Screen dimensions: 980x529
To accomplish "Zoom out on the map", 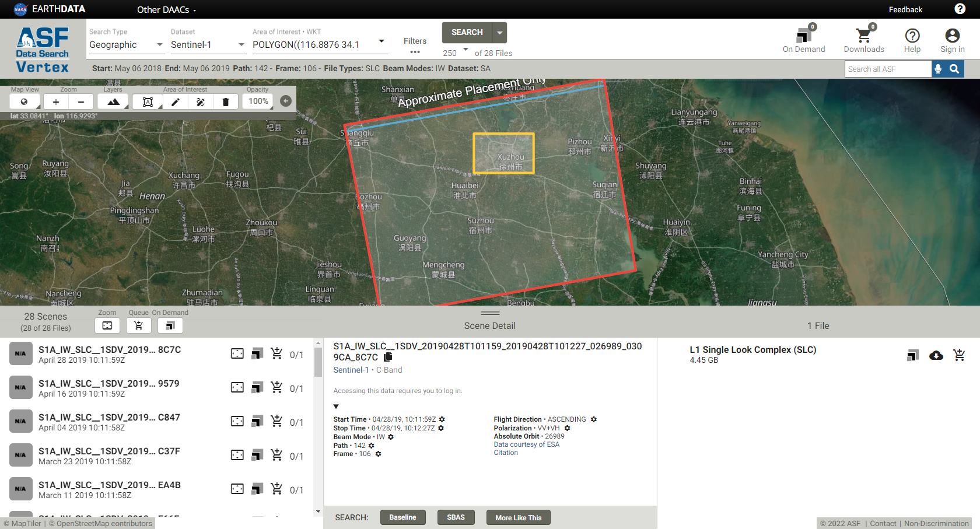I will 81,101.
